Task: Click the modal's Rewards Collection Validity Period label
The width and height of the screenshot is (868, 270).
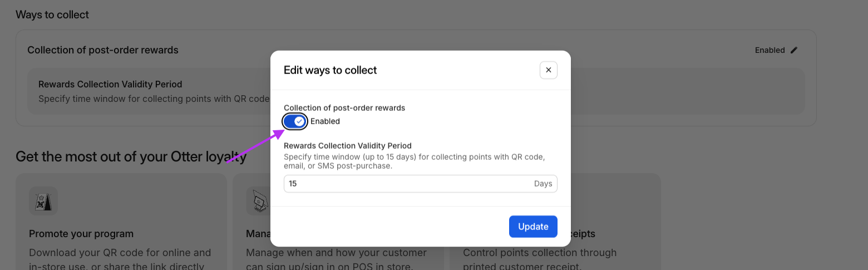Action: pyautogui.click(x=348, y=146)
